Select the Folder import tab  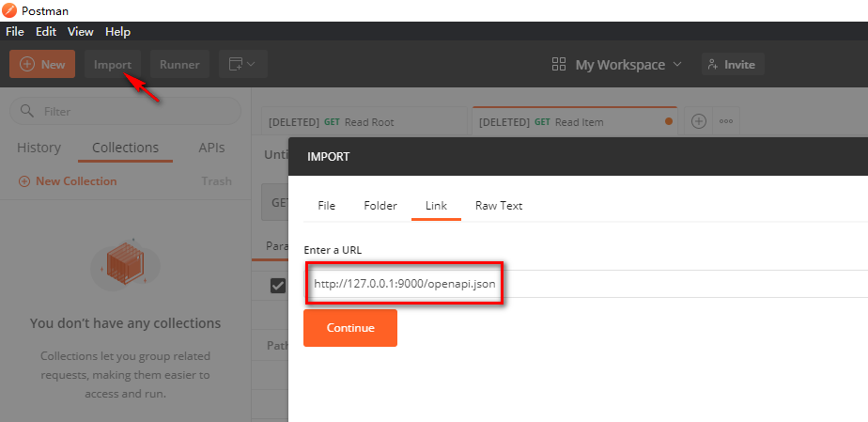pyautogui.click(x=380, y=205)
